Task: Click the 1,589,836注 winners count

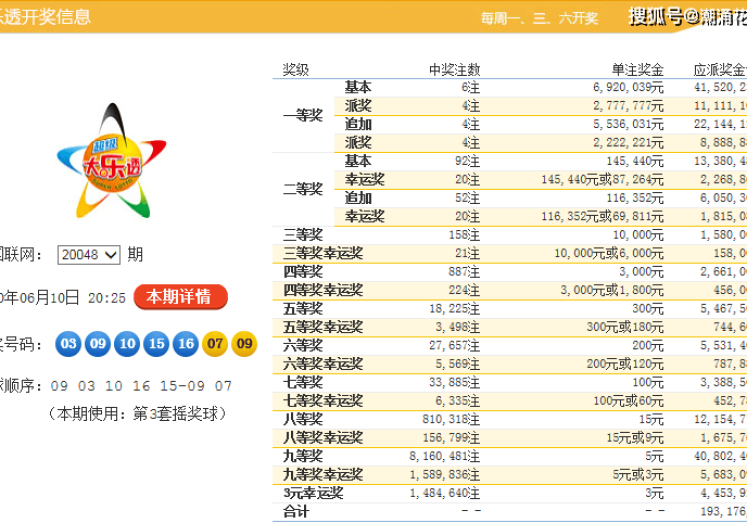Action: point(444,475)
